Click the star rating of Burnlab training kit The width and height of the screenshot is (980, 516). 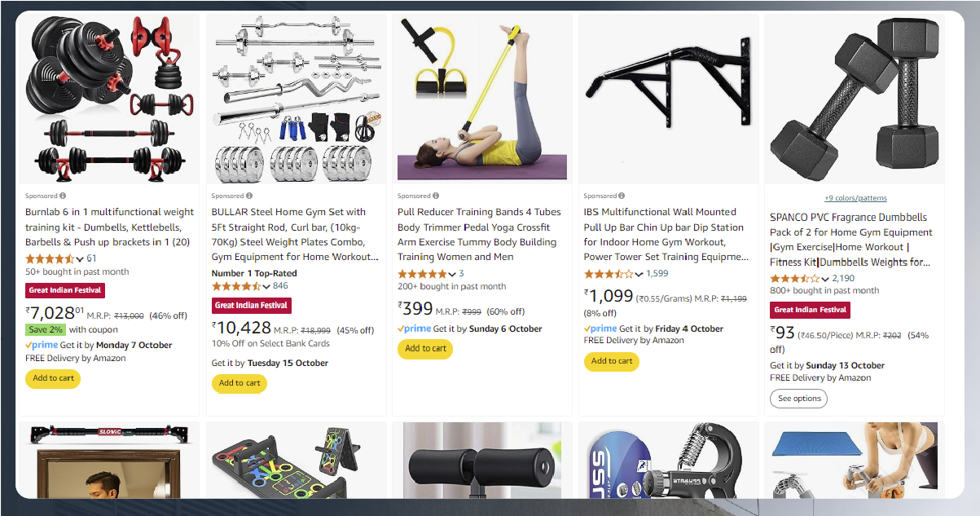coord(51,258)
